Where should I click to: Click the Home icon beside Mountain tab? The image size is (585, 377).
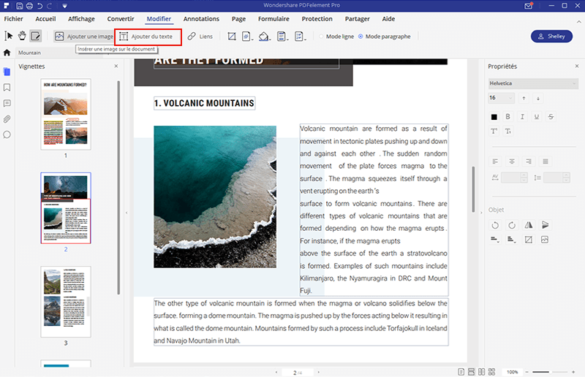[7, 53]
